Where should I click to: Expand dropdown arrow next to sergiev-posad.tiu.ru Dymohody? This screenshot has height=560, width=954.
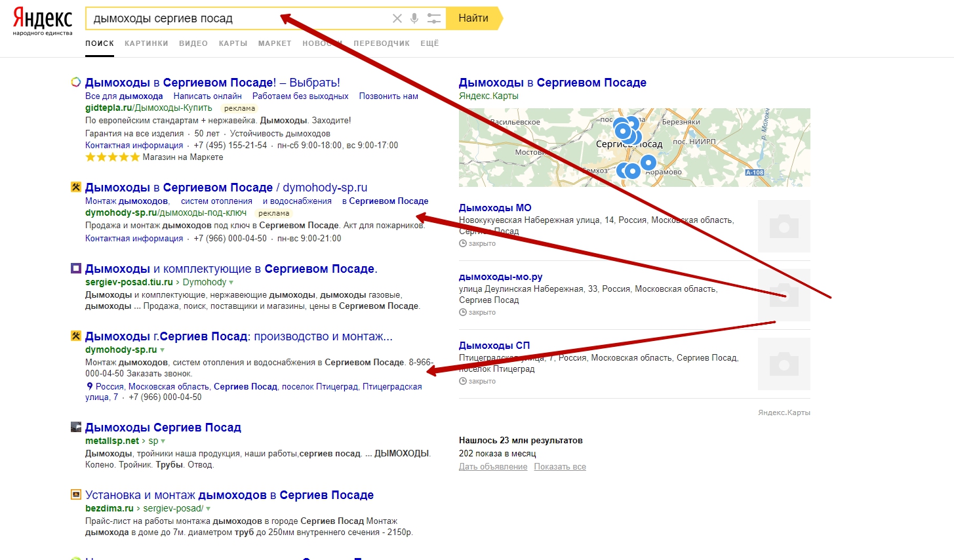click(231, 283)
